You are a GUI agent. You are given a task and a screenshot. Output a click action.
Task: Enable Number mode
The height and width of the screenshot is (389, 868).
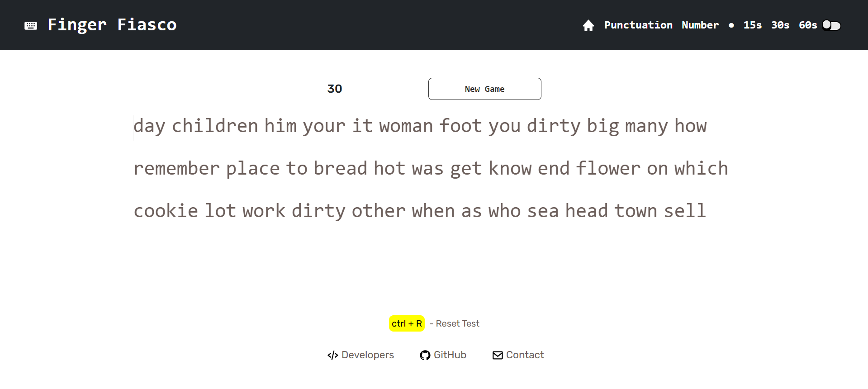tap(700, 25)
